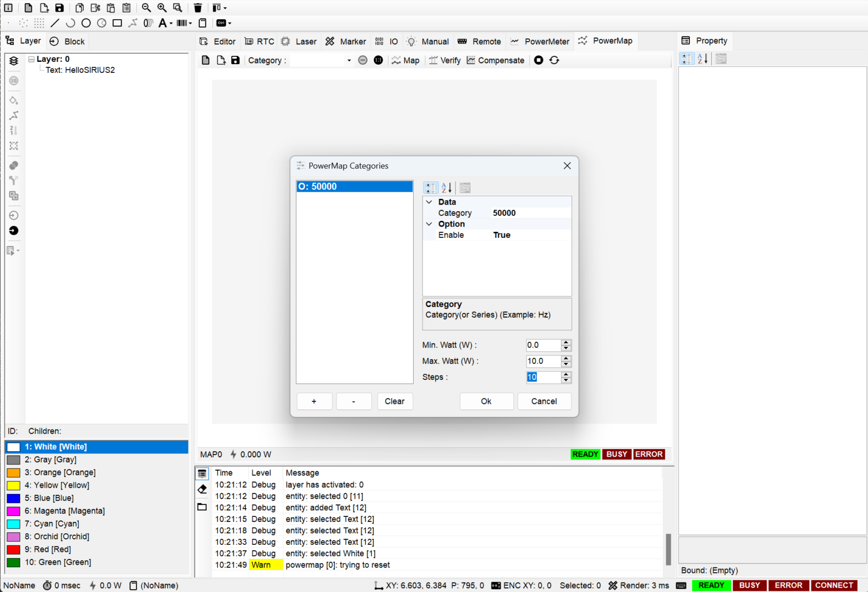Viewport: 868px width, 592px height.
Task: Click the Max. Watt input field
Action: (x=542, y=361)
